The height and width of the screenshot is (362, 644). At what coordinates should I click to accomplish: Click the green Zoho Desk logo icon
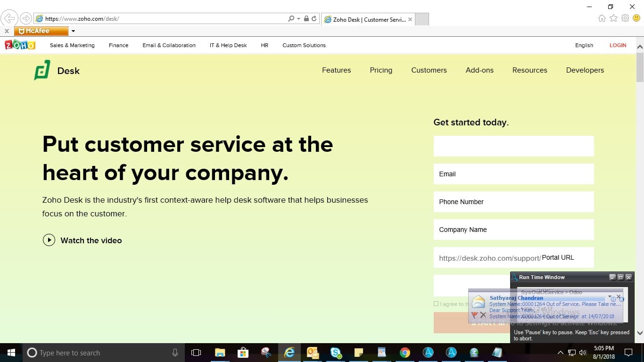(x=42, y=70)
